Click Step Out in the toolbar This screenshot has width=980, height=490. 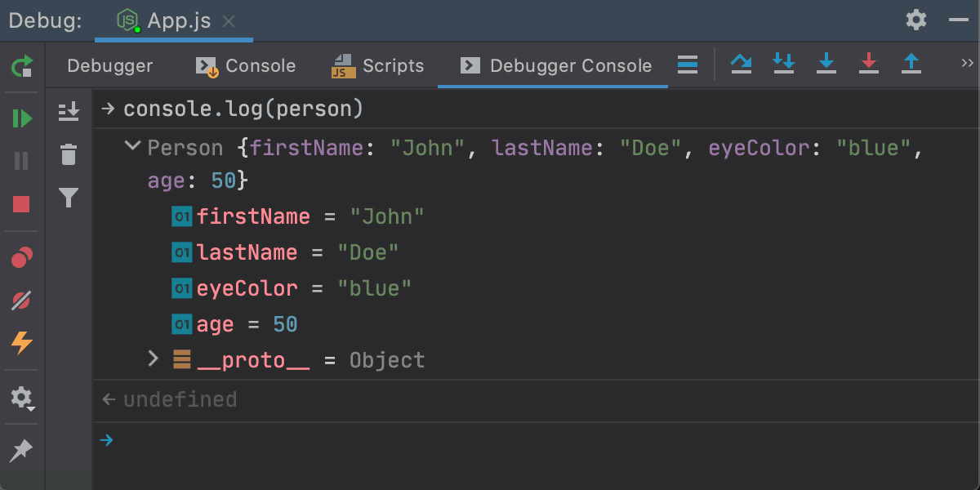(911, 64)
